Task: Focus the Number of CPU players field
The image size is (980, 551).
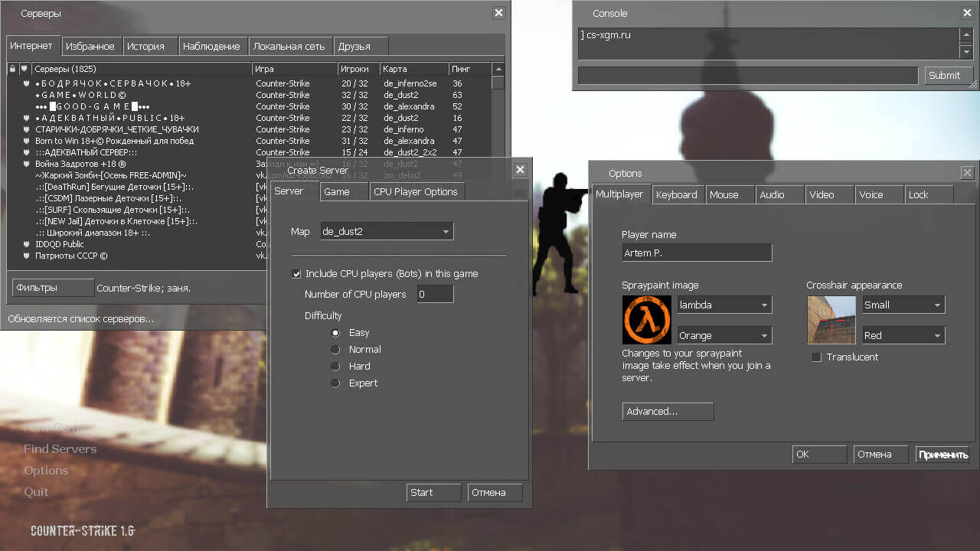Action: [436, 294]
